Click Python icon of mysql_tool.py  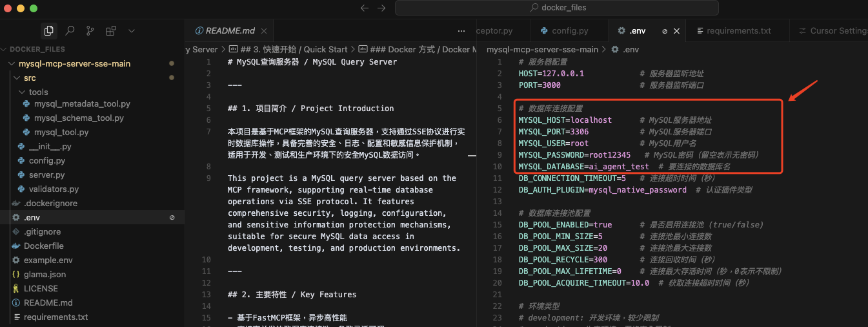tap(26, 132)
